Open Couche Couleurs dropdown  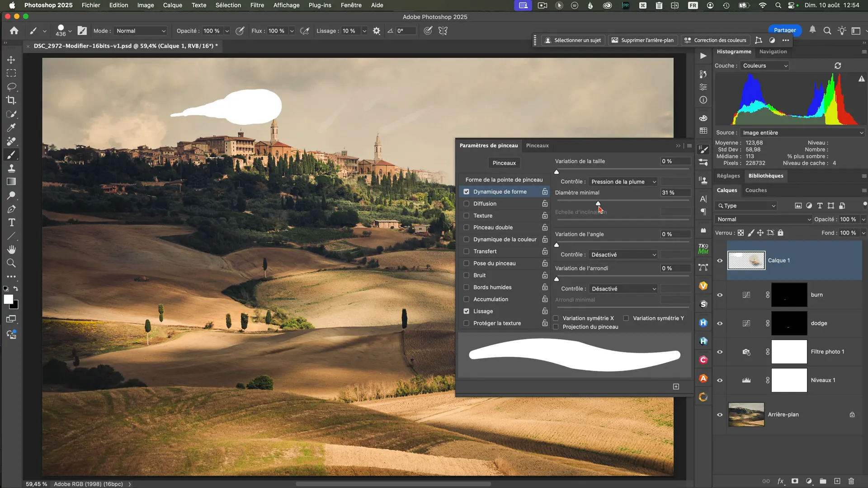tap(764, 66)
